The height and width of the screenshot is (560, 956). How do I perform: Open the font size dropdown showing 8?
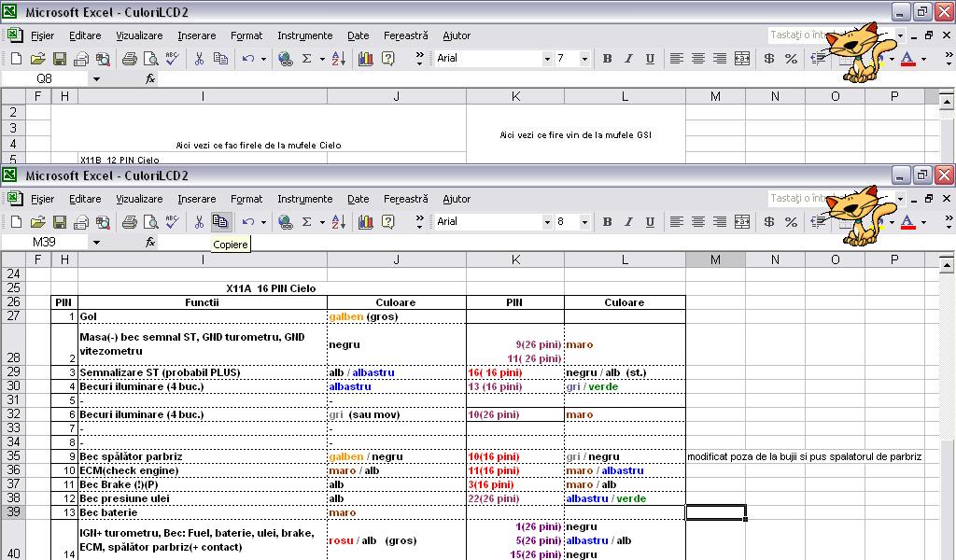pyautogui.click(x=584, y=222)
